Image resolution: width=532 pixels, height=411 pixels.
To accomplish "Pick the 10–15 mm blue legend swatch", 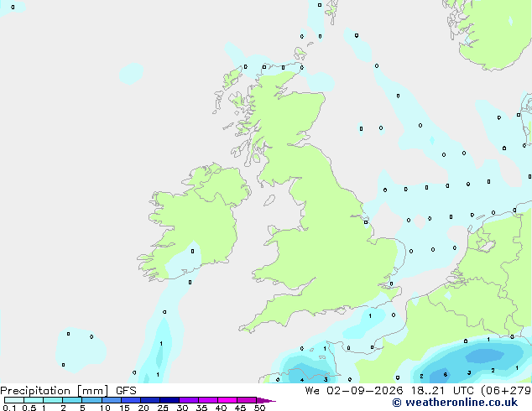I will [x=111, y=400].
